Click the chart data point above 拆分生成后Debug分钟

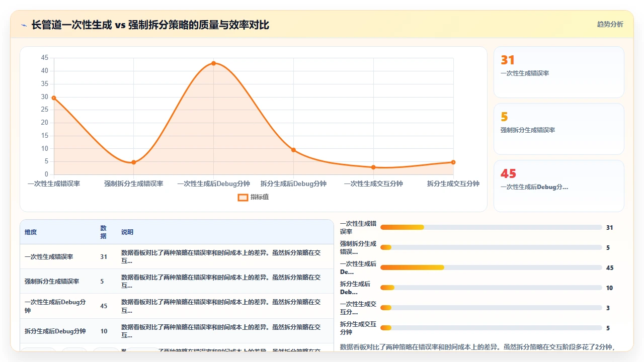tap(293, 150)
